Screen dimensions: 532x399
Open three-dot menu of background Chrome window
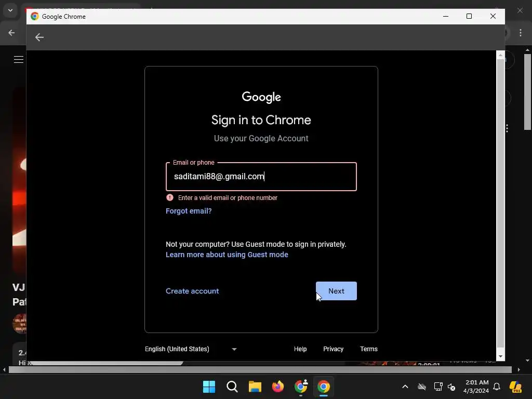point(521,33)
